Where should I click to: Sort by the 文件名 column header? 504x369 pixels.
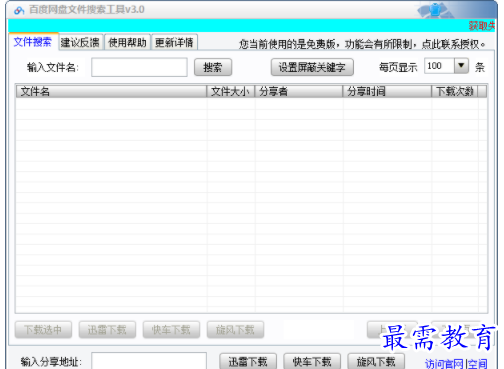coord(111,91)
